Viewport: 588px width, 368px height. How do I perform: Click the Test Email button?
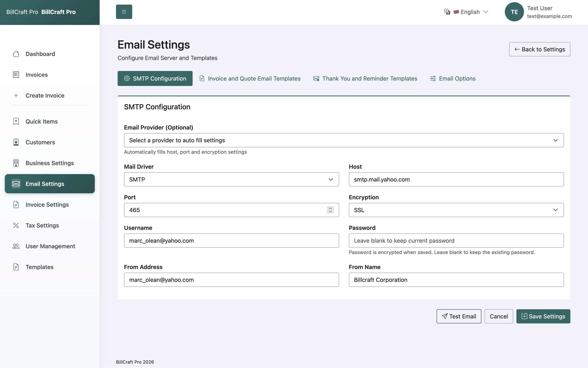point(459,316)
